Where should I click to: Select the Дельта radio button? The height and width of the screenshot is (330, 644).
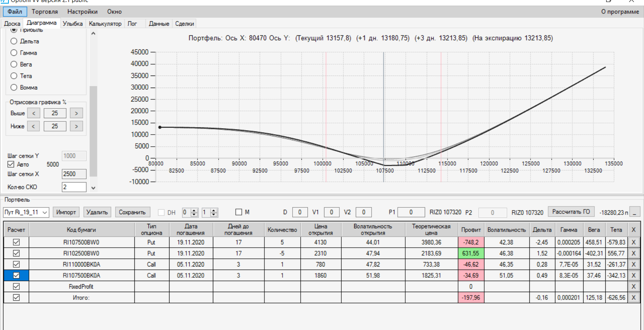(x=14, y=41)
